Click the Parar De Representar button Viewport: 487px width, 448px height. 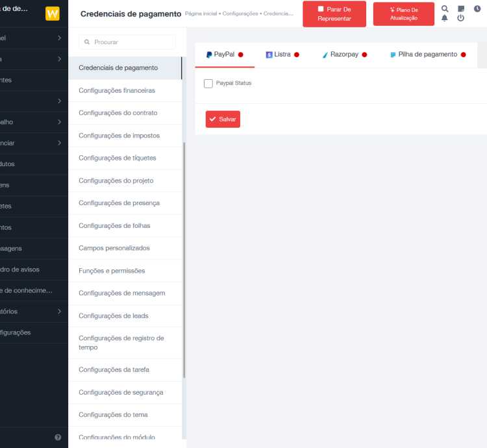(x=334, y=14)
